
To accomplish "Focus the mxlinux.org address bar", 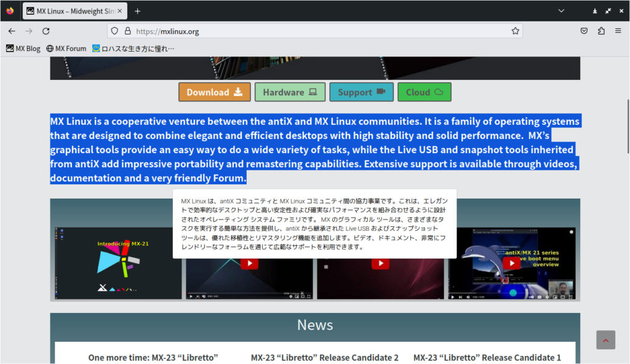I will click(314, 31).
